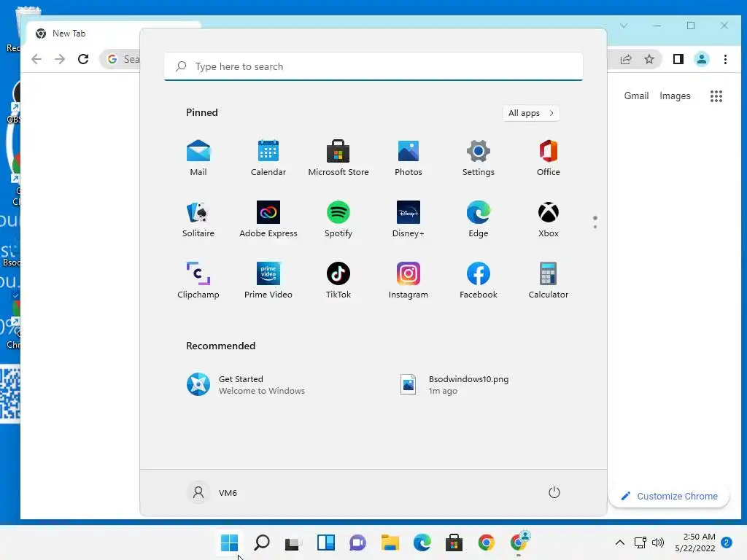747x560 pixels.
Task: Open Chrome's tab search chevron
Action: point(624,26)
